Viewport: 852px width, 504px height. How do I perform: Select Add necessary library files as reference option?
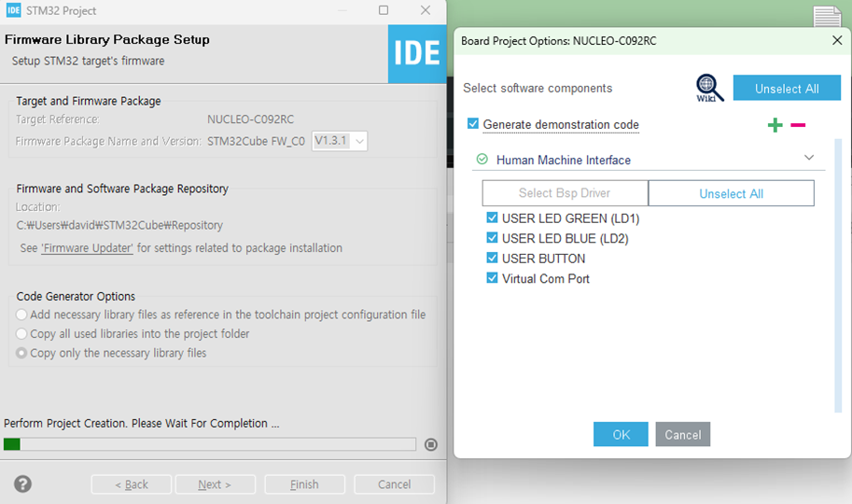[x=21, y=315]
